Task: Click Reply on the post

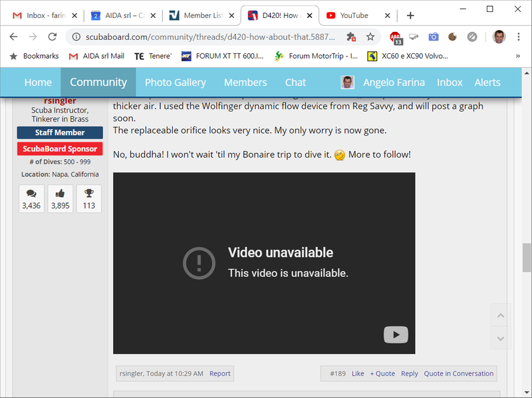Action: pos(409,373)
